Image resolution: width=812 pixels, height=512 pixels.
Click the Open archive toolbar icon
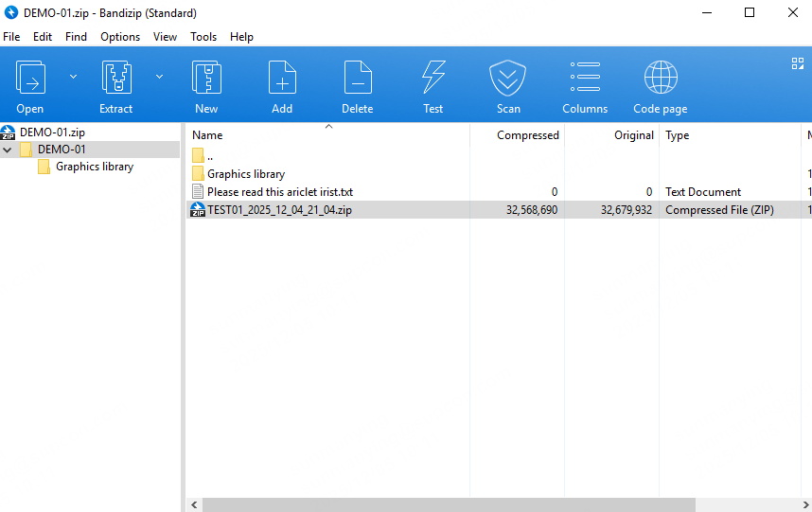[30, 78]
